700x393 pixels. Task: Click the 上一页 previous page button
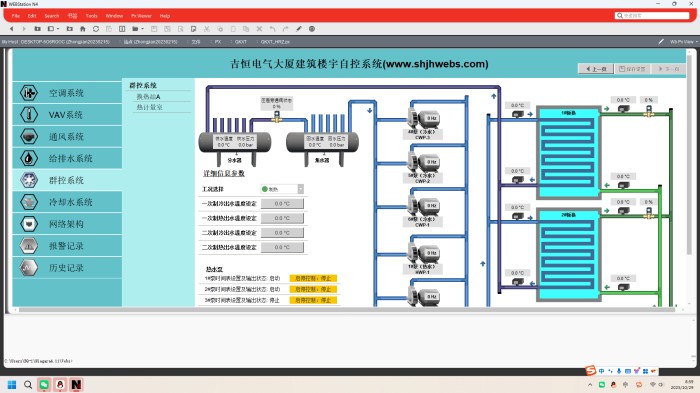click(x=596, y=69)
